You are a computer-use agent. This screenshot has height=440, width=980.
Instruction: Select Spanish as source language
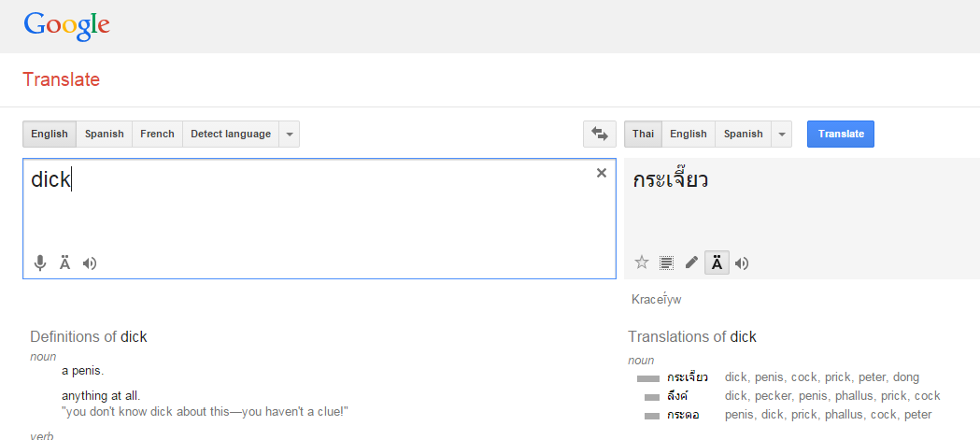(x=105, y=134)
